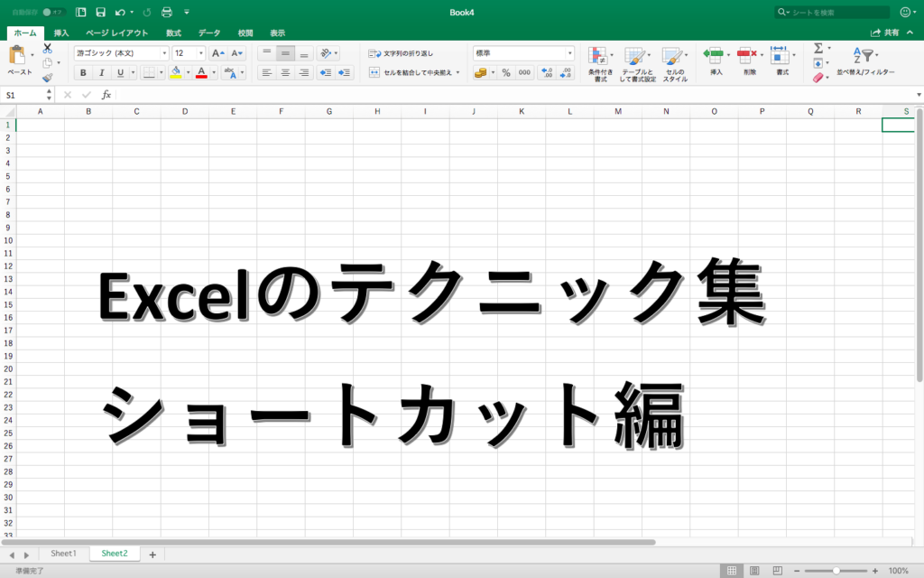This screenshot has height=578, width=924.
Task: Open the template/new workbook icon
Action: [x=81, y=13]
